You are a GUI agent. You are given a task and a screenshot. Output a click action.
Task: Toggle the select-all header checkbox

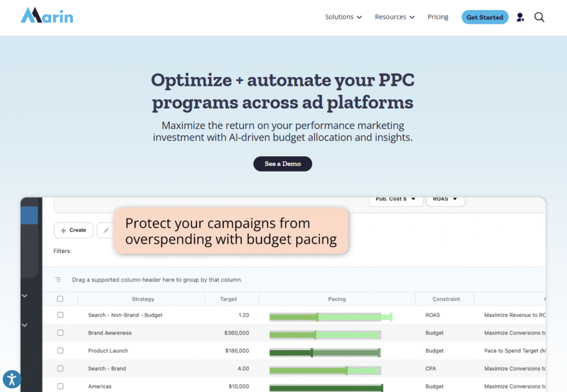click(x=60, y=299)
